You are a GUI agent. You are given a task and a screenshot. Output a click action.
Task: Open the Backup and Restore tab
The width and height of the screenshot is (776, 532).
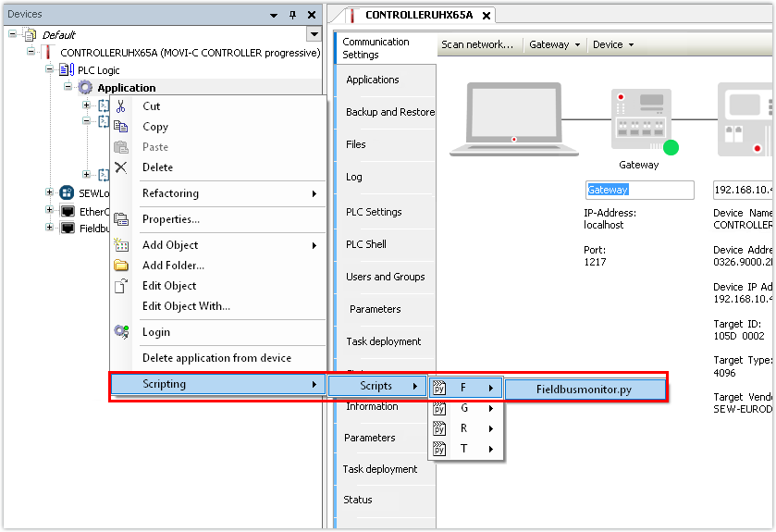coord(389,112)
